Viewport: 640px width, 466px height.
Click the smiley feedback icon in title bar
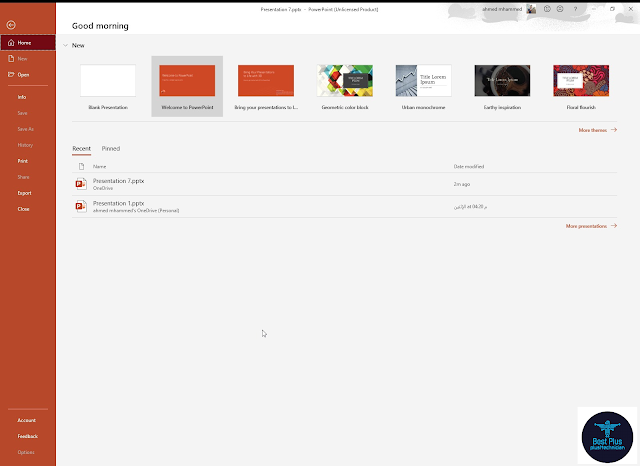[x=547, y=9]
